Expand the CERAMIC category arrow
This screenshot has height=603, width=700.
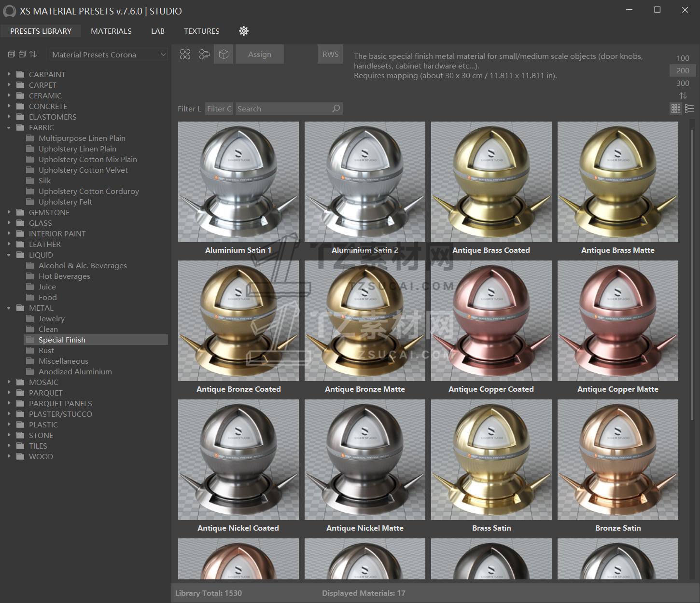(x=9, y=96)
